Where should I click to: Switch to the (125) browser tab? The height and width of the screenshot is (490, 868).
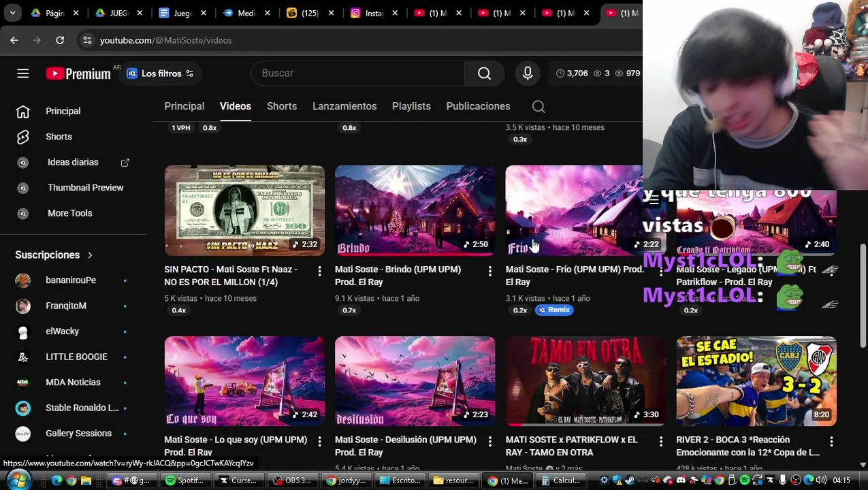[x=309, y=13]
